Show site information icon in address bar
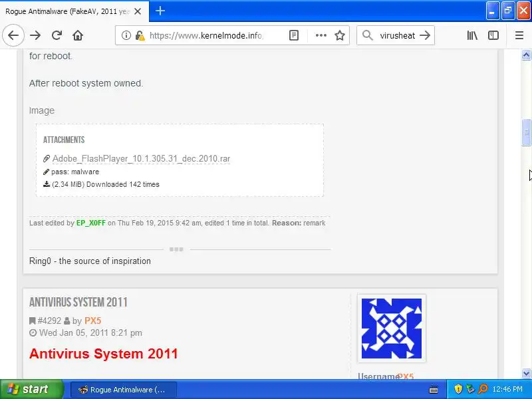Viewport: 532px width, 399px height. tap(126, 35)
